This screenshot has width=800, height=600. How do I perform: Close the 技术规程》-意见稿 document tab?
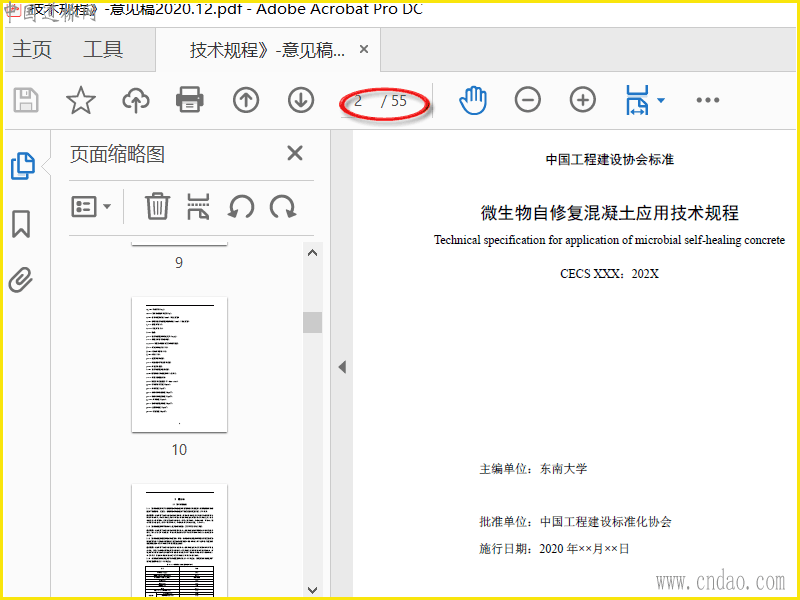[364, 49]
